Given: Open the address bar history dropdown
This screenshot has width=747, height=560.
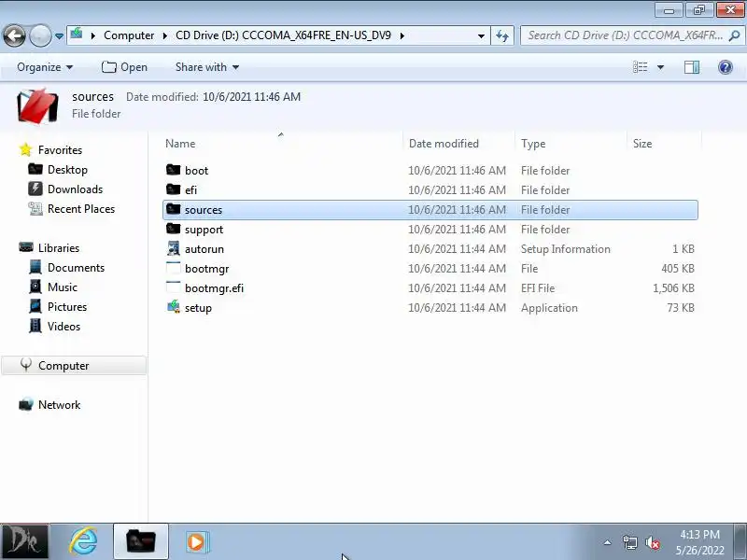Looking at the screenshot, I should [x=481, y=35].
